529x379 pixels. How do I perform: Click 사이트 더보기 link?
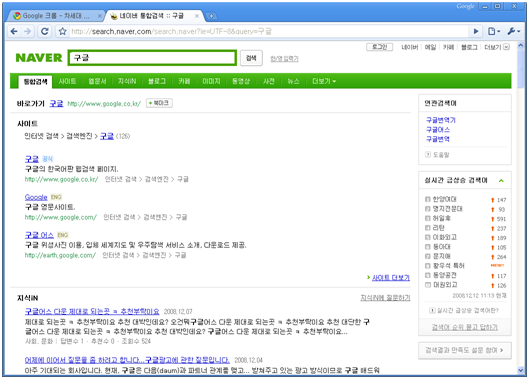tap(391, 278)
